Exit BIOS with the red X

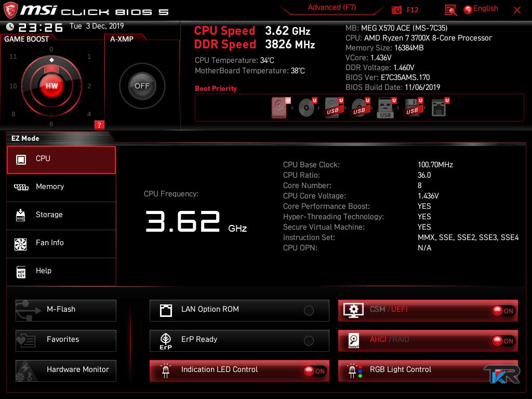(517, 10)
